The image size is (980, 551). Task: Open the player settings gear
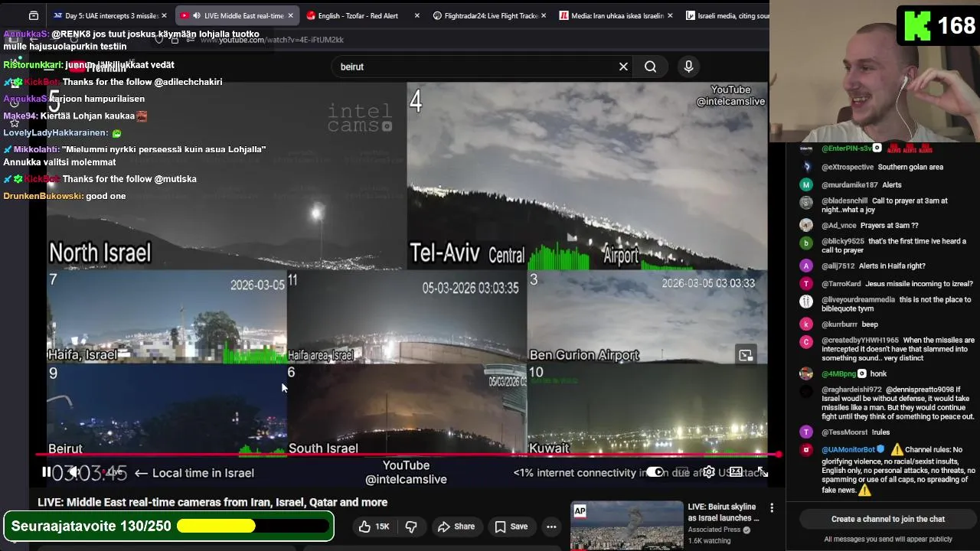(709, 472)
